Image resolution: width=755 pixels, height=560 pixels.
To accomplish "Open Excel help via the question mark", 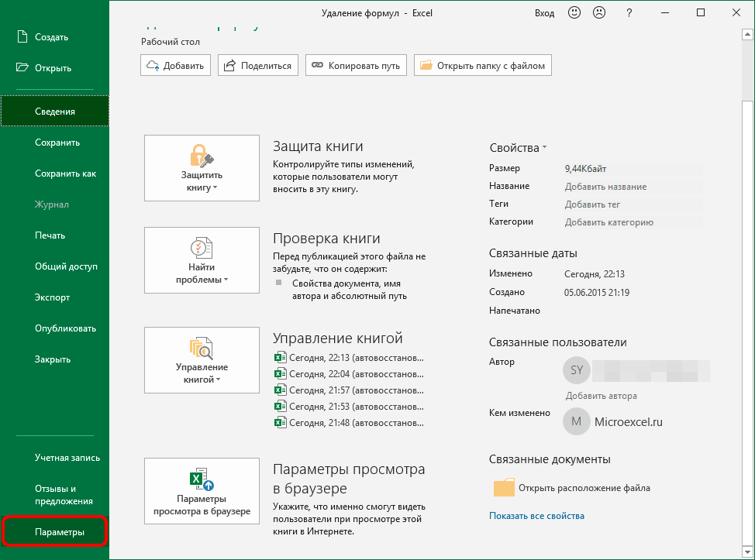I will pos(629,12).
